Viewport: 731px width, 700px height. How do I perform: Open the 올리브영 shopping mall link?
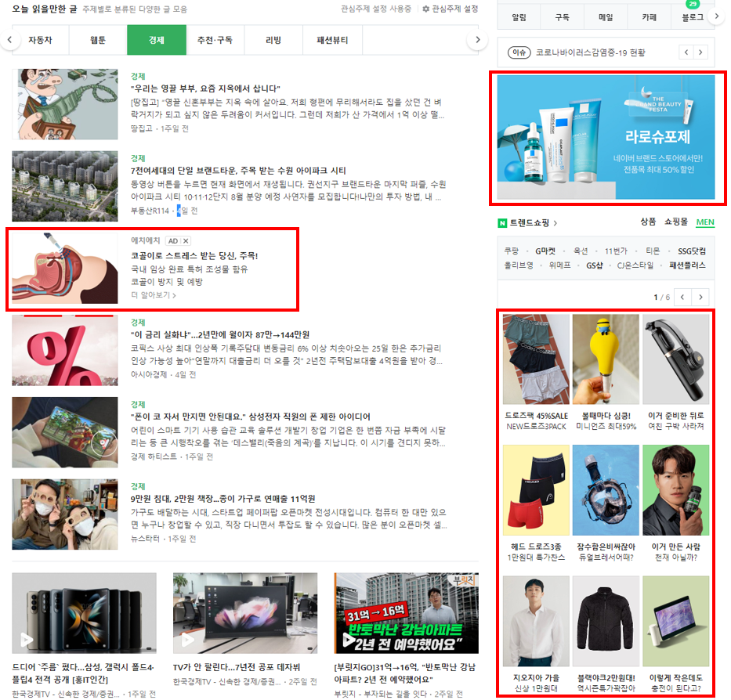click(519, 265)
